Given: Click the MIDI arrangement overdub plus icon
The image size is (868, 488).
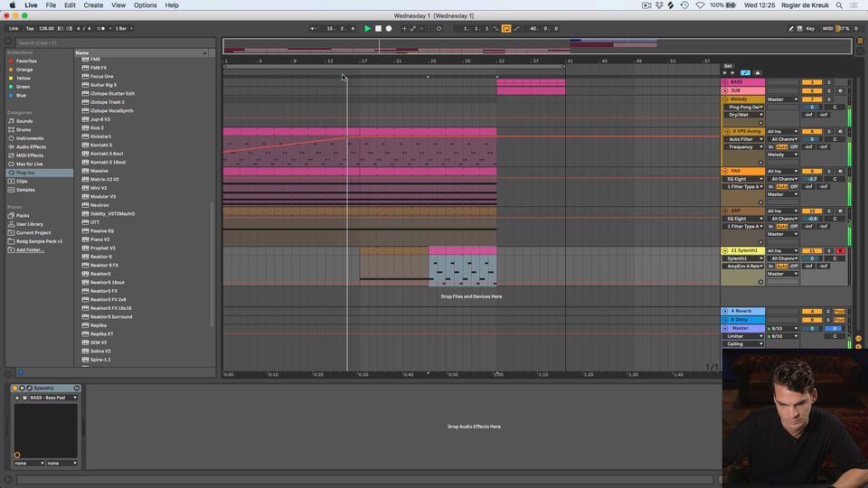Looking at the screenshot, I should click(404, 28).
